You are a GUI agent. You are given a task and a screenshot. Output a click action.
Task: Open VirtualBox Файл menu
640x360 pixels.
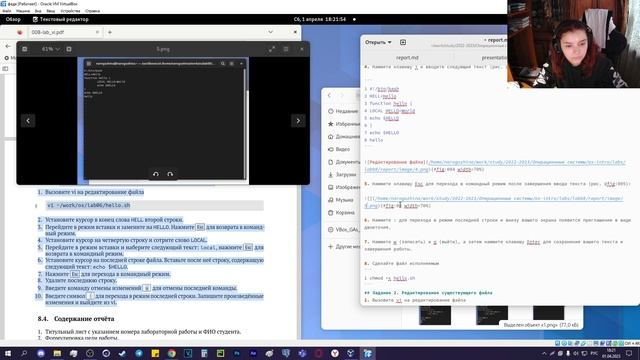[x=7, y=11]
